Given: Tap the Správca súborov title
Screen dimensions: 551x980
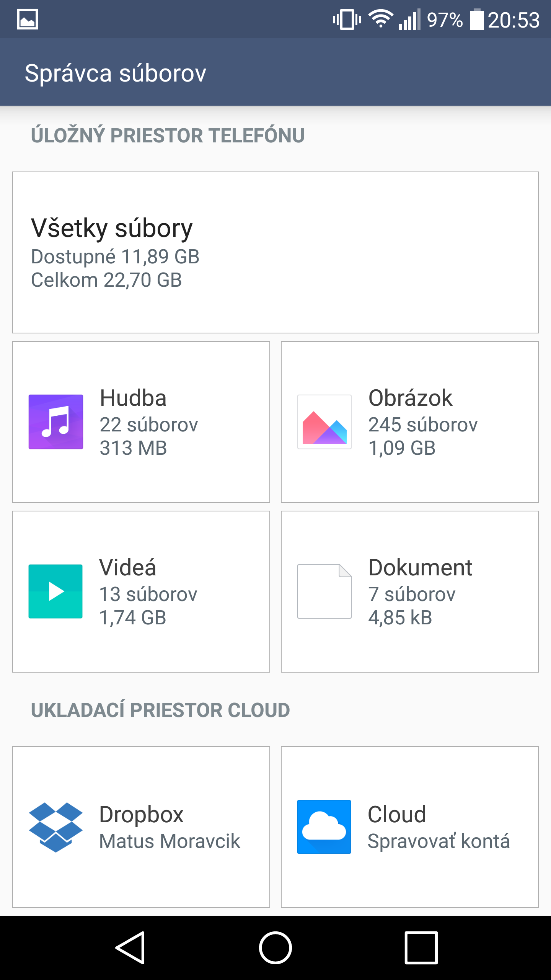Looking at the screenshot, I should pyautogui.click(x=116, y=73).
